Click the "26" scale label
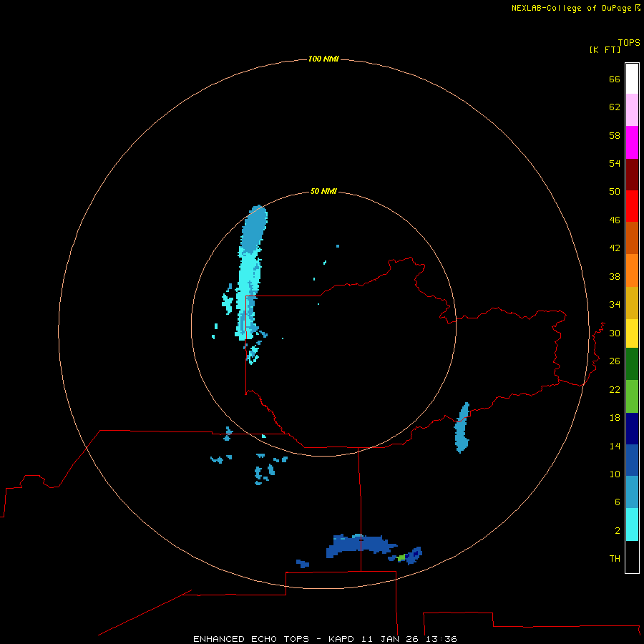This screenshot has width=644, height=644. tap(615, 361)
